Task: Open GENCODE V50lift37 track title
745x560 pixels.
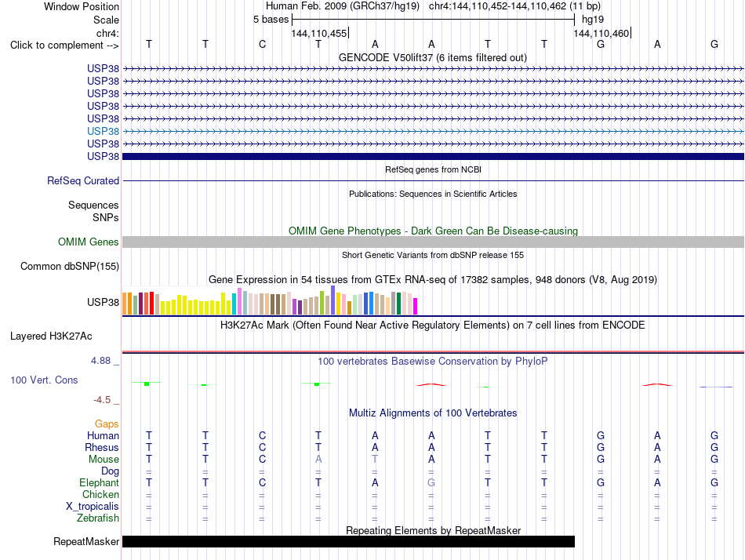Action: [433, 57]
